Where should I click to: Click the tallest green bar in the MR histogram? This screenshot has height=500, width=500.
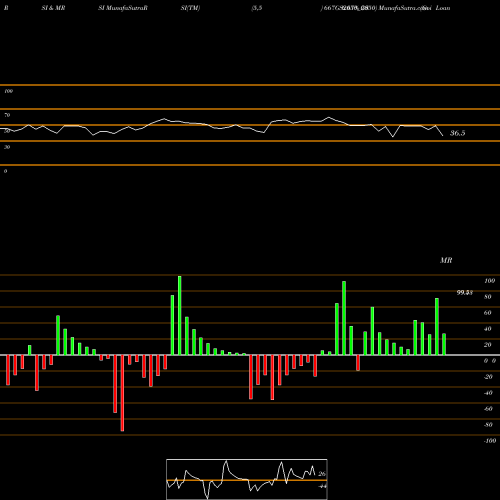click(180, 315)
